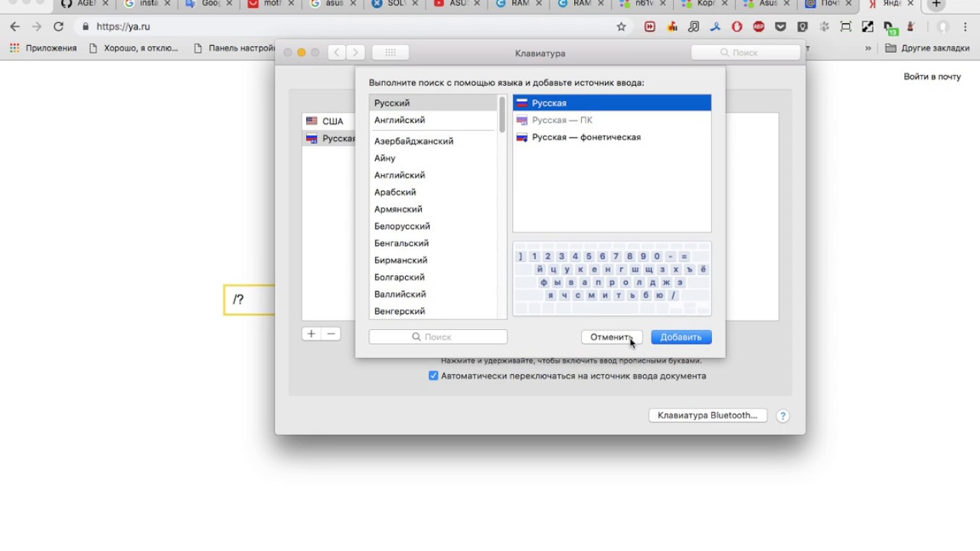Open the AdBlock Plus extension
Image resolution: width=980 pixels, height=551 pixels.
(x=759, y=27)
